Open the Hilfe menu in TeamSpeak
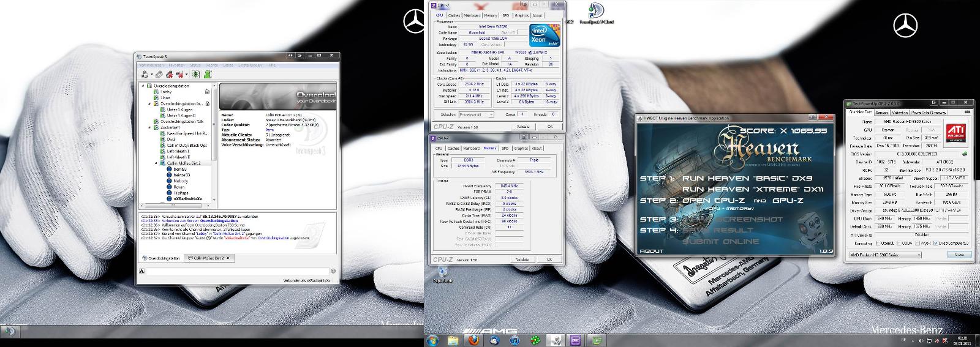 click(271, 65)
